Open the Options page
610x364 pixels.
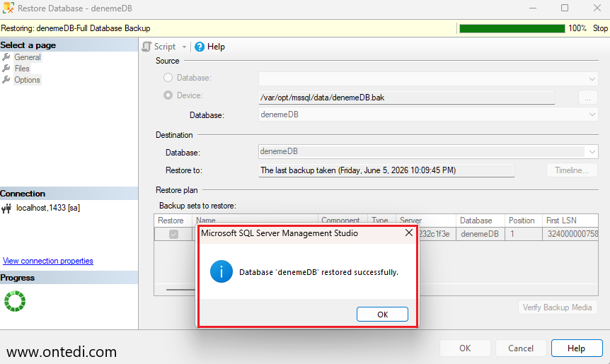point(27,80)
